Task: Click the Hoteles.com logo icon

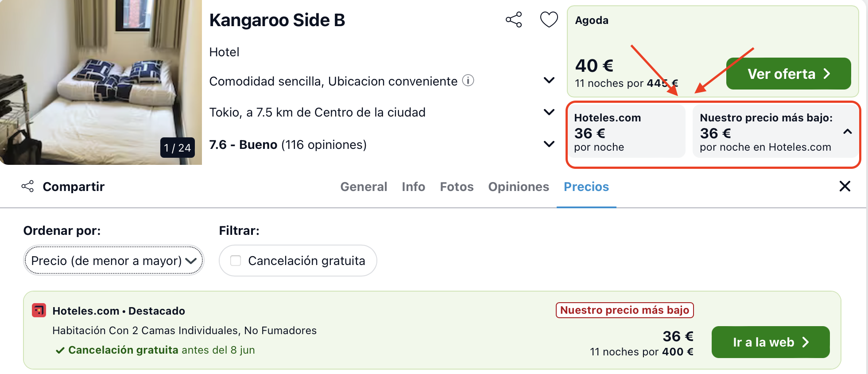Action: click(39, 310)
